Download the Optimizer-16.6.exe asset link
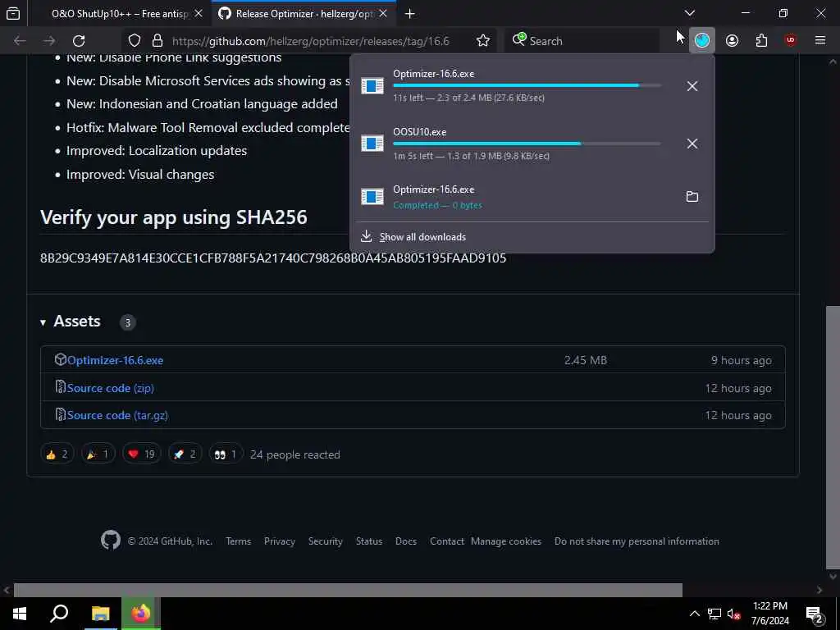This screenshot has height=630, width=840. click(115, 360)
